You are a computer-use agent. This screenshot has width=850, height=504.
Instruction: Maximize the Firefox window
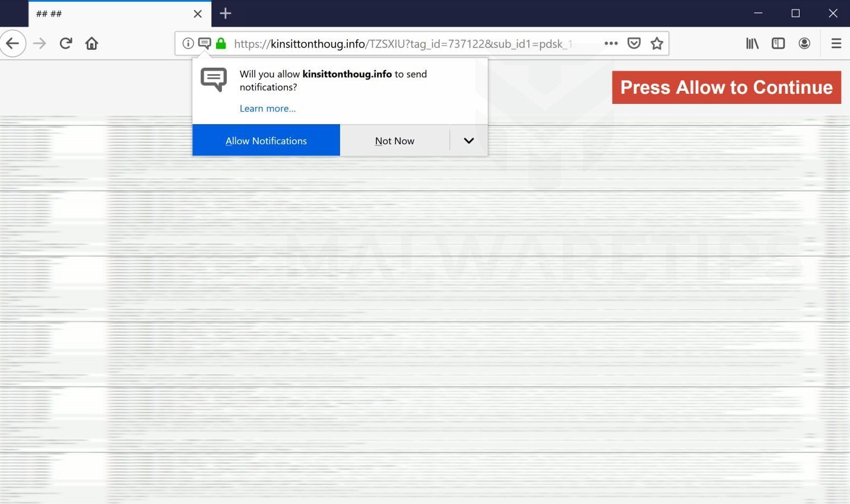[795, 13]
